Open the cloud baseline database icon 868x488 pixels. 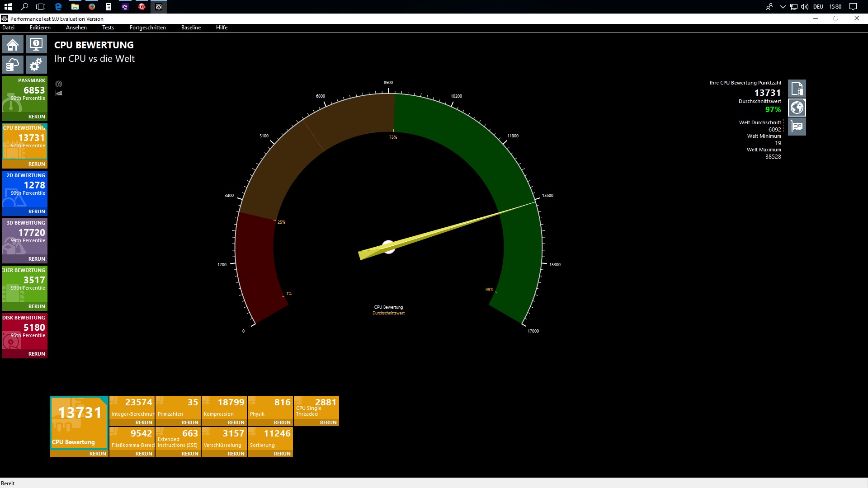tap(13, 65)
